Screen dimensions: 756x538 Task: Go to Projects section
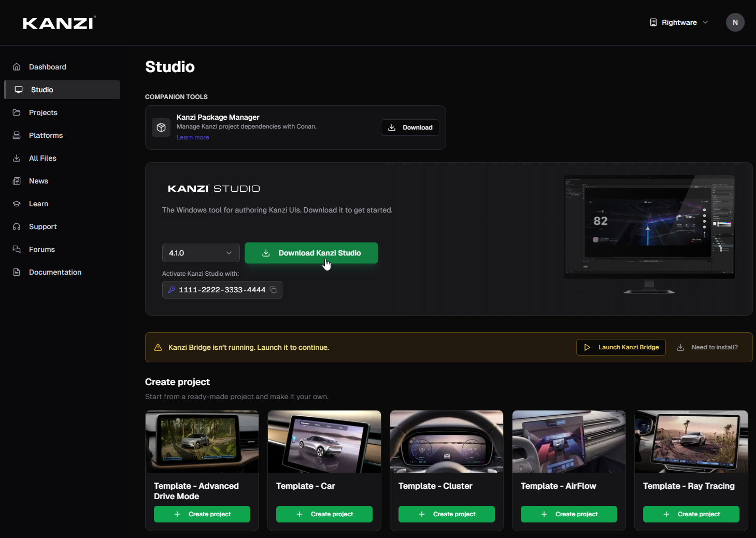click(x=62, y=112)
